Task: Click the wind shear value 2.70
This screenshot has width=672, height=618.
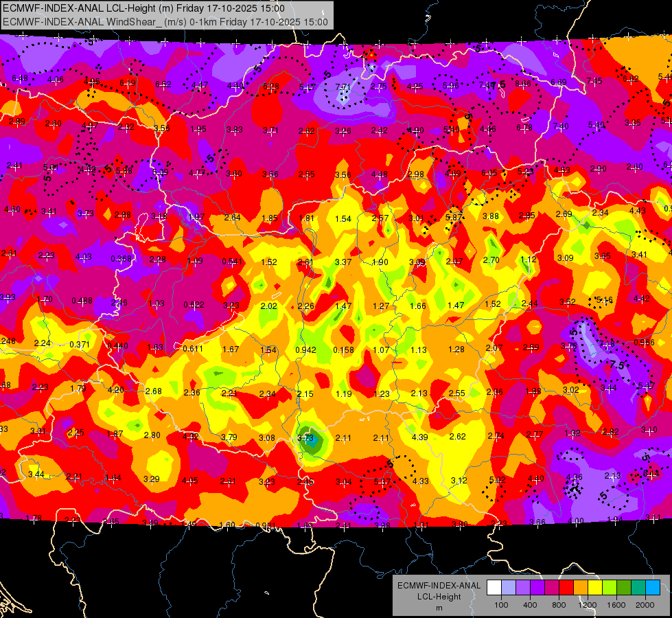Action: coord(491,260)
